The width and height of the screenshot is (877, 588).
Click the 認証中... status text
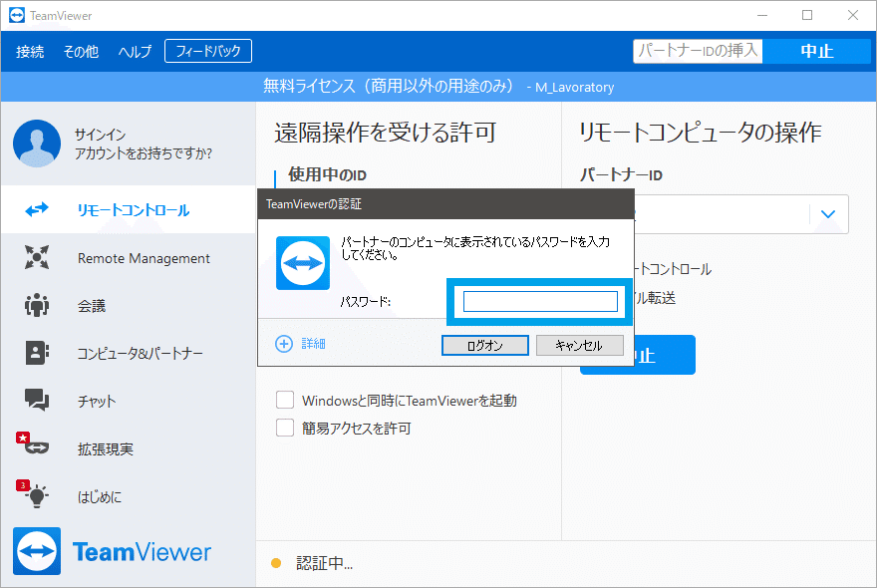tap(325, 563)
